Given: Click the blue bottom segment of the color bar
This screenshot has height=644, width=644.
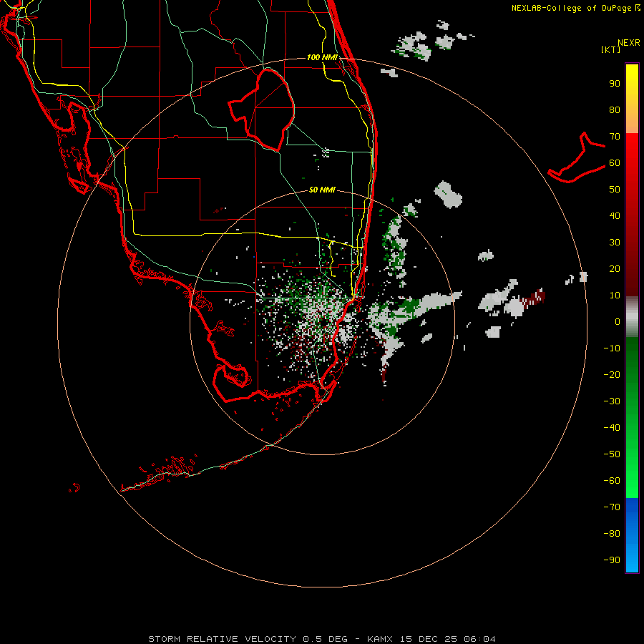Looking at the screenshot, I should tap(632, 535).
